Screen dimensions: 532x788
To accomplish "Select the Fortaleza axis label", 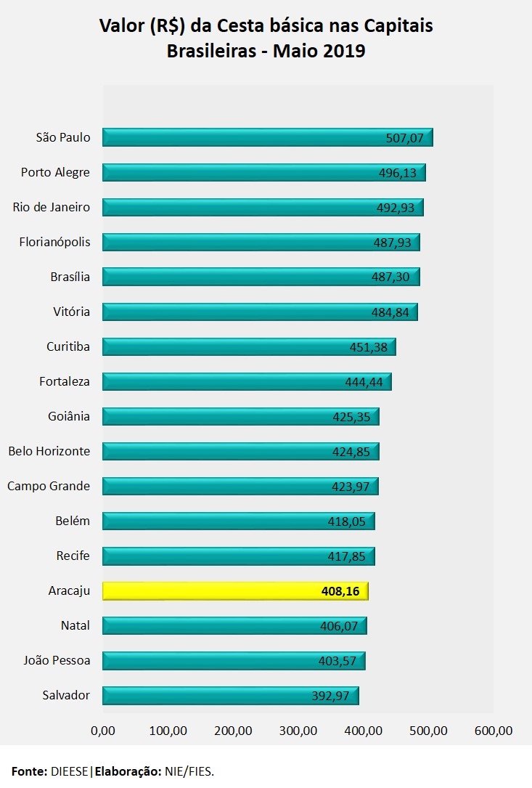I will tap(65, 381).
